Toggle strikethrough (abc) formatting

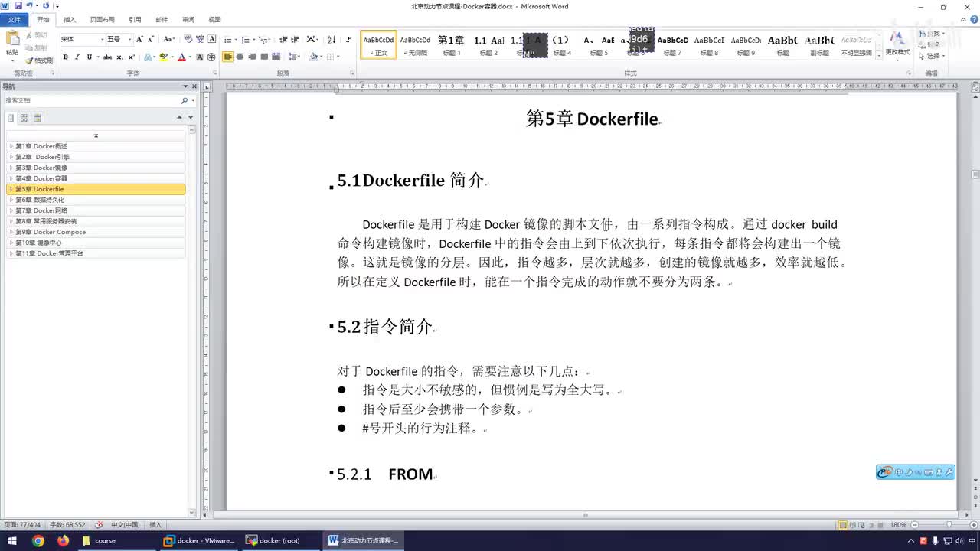(x=107, y=57)
